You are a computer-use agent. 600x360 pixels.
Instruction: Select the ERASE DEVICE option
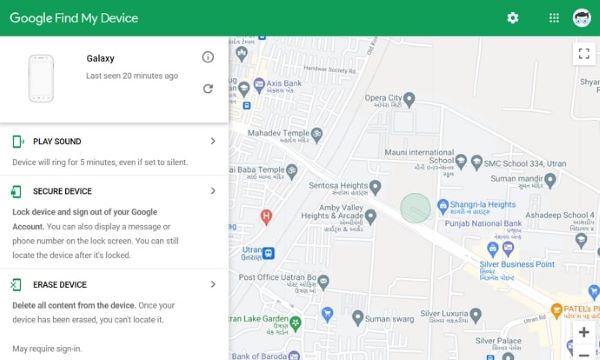point(114,314)
